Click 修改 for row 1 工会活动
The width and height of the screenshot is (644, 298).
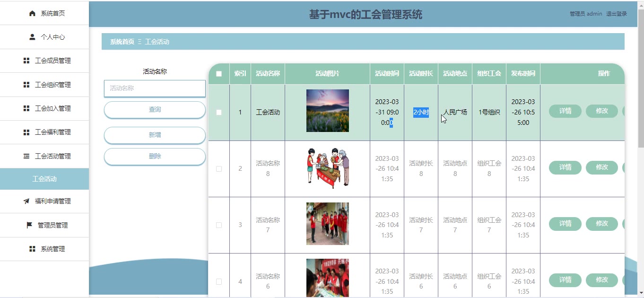point(602,111)
